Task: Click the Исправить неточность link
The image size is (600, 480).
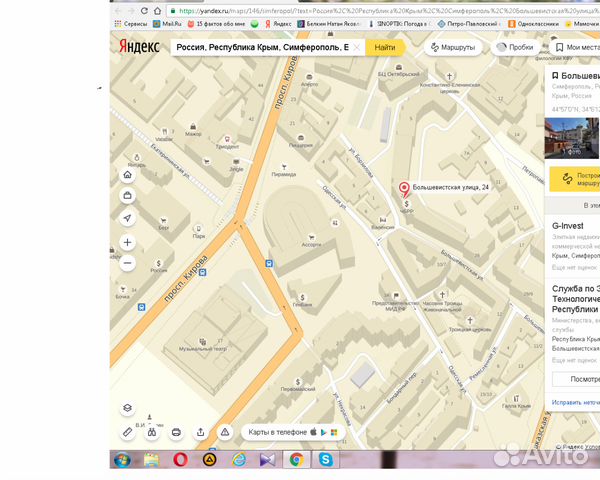Action: 576,402
